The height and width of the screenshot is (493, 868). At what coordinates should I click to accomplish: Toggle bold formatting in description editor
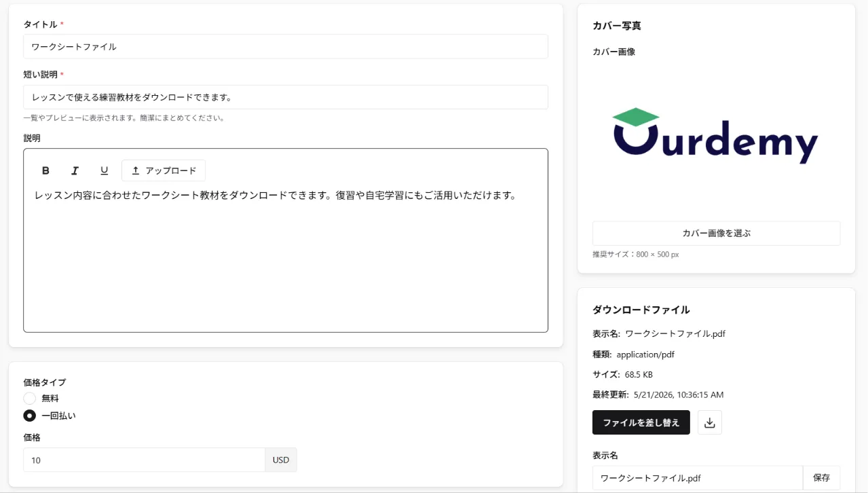point(46,170)
